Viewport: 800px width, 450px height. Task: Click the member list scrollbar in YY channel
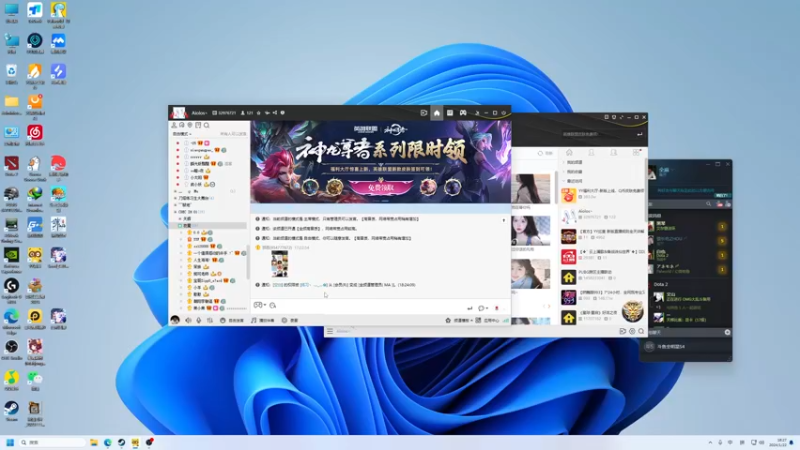click(248, 263)
